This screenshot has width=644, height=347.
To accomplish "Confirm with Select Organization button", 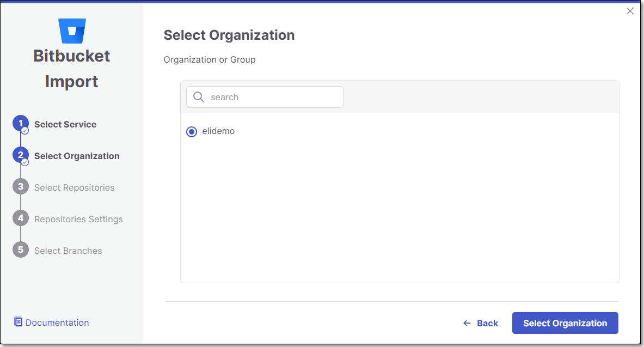I will pyautogui.click(x=565, y=323).
